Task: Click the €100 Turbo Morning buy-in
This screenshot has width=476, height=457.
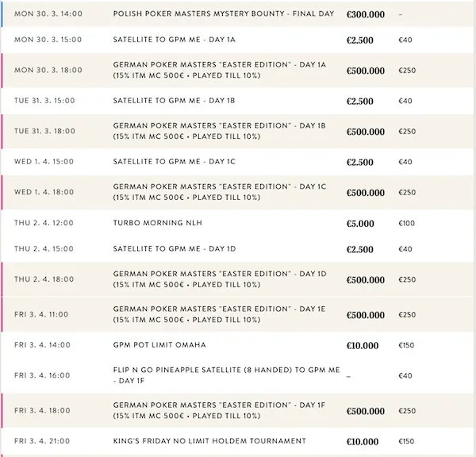Action: 406,224
